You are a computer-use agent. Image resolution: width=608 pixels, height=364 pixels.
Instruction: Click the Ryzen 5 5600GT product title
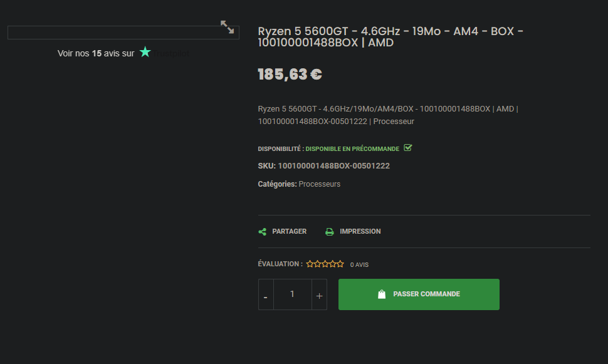tap(390, 37)
